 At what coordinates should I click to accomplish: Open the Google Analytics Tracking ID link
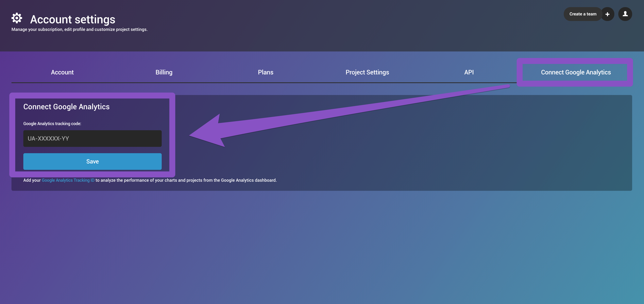pos(68,180)
